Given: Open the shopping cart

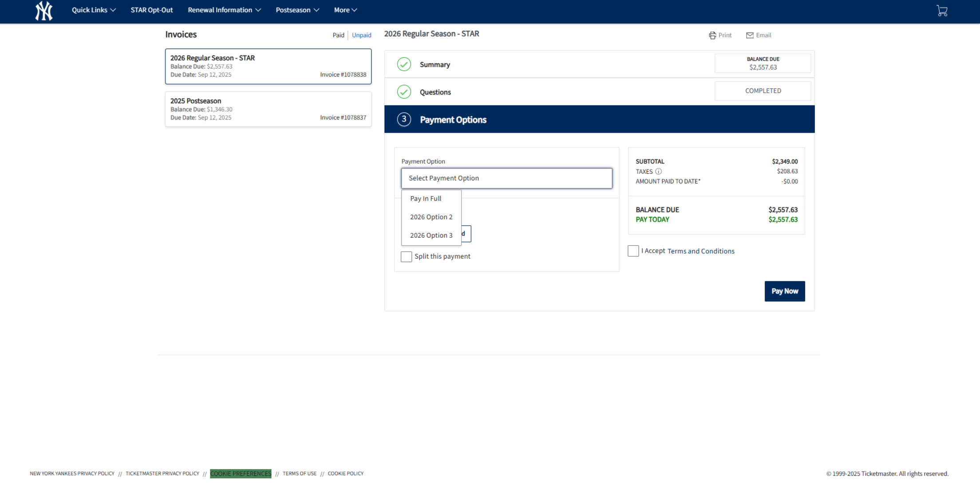Looking at the screenshot, I should coord(942,10).
